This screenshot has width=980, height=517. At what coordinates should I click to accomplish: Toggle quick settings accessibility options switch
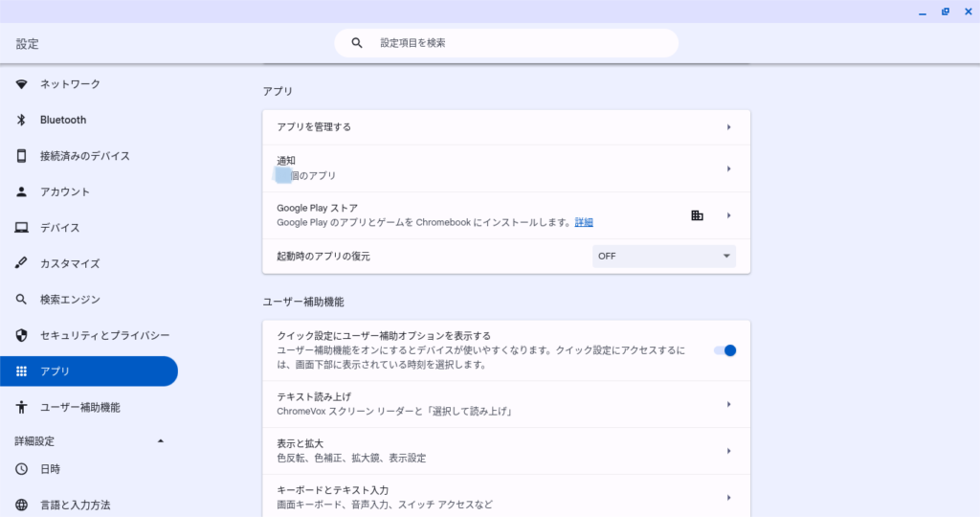[x=725, y=350]
